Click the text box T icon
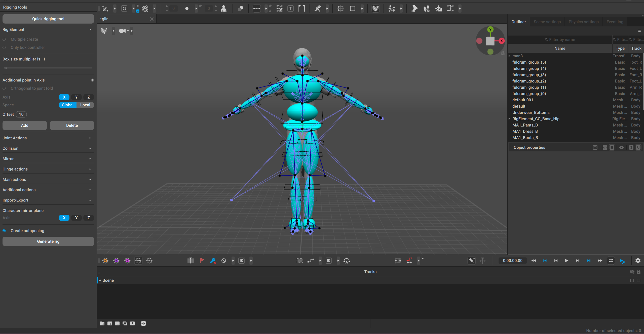 pyautogui.click(x=290, y=9)
